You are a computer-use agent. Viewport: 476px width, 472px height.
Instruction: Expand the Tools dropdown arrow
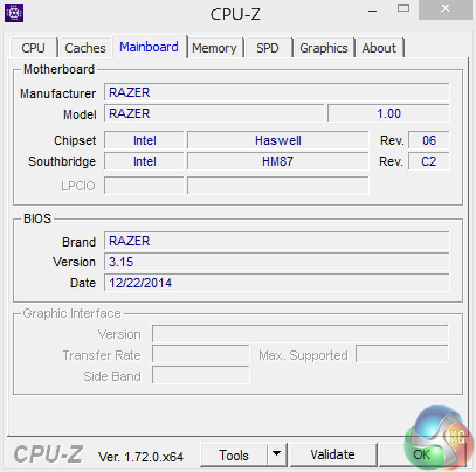[277, 454]
